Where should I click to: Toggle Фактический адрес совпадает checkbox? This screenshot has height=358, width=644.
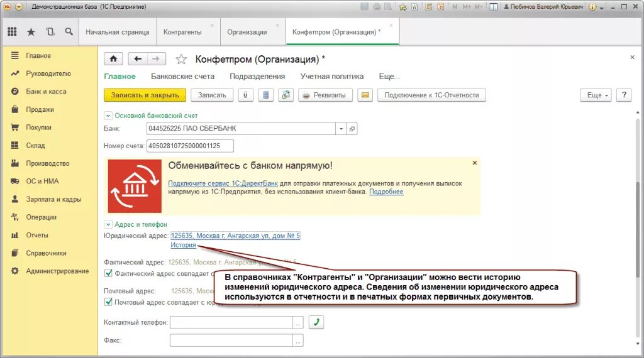tap(108, 273)
